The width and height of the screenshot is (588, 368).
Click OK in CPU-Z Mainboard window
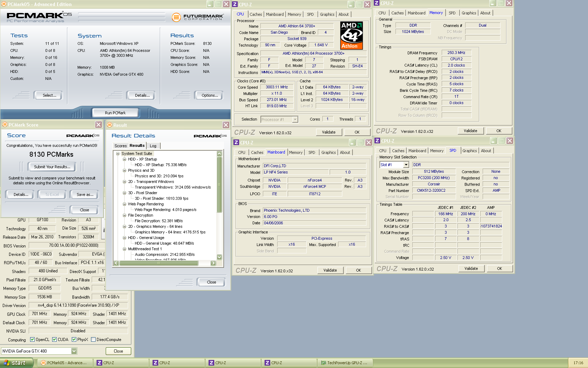[x=358, y=270]
